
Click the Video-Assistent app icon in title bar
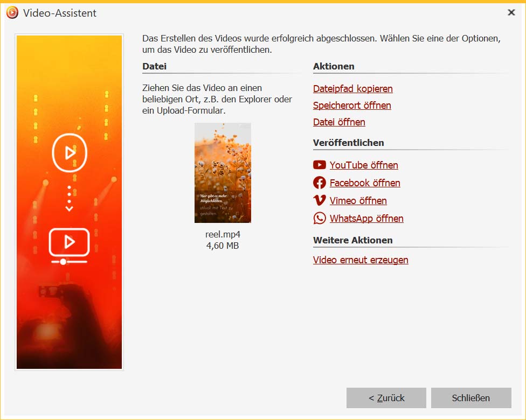click(x=12, y=13)
